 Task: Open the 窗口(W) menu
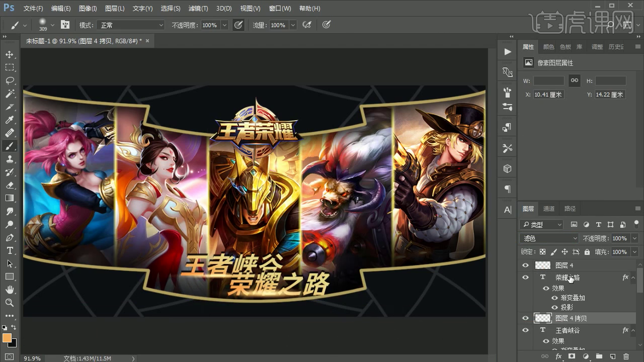click(280, 9)
